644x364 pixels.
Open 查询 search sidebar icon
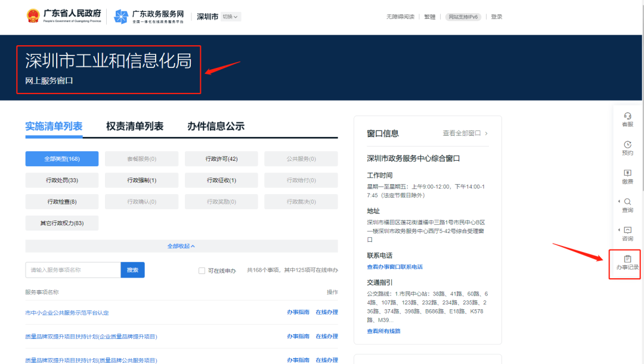tap(627, 205)
